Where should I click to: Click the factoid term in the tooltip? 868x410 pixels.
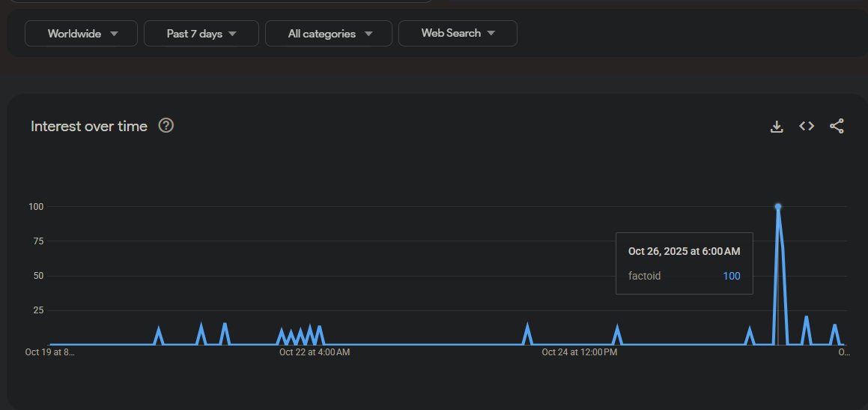(x=644, y=276)
